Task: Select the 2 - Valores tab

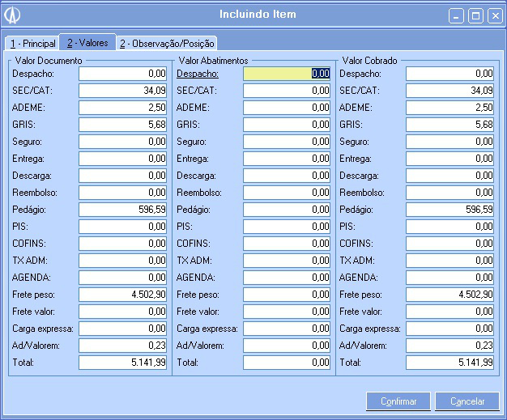Action: click(x=87, y=42)
